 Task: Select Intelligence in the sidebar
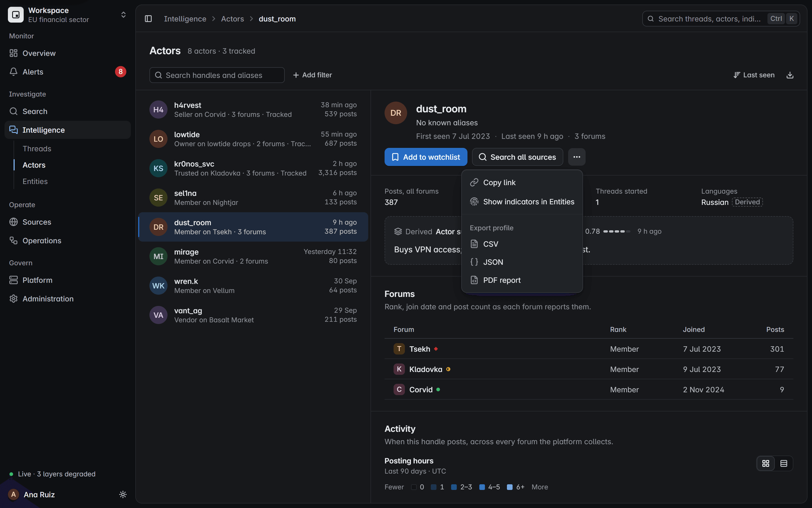68,130
